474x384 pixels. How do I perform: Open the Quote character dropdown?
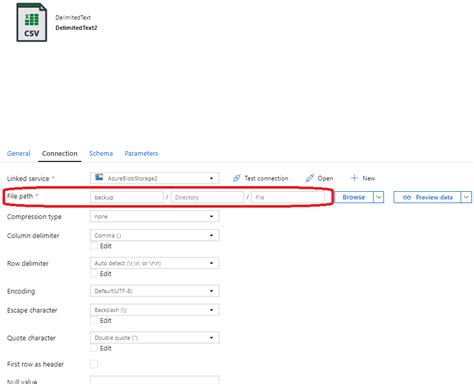(155, 338)
